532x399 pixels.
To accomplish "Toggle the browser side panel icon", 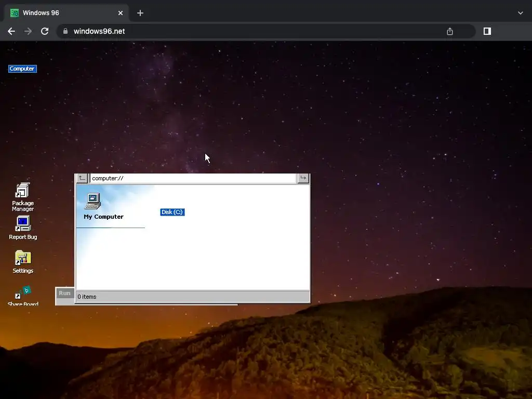I will (487, 31).
